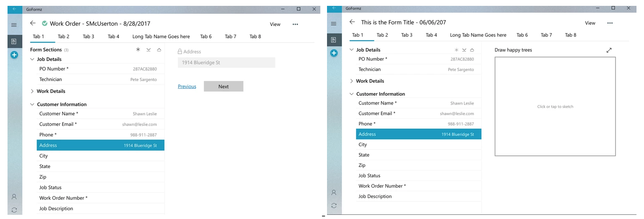
Task: Click the Address field showing 1914 Blueridge St
Action: (x=226, y=63)
